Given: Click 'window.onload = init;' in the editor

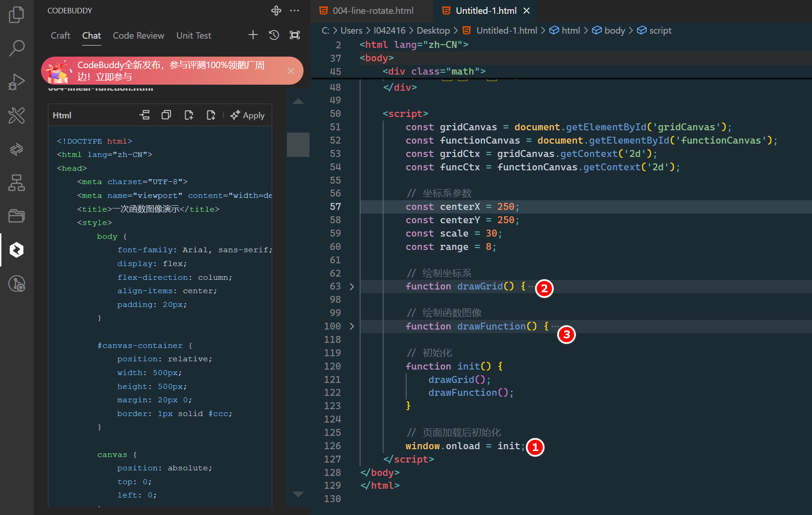Looking at the screenshot, I should pyautogui.click(x=465, y=446).
